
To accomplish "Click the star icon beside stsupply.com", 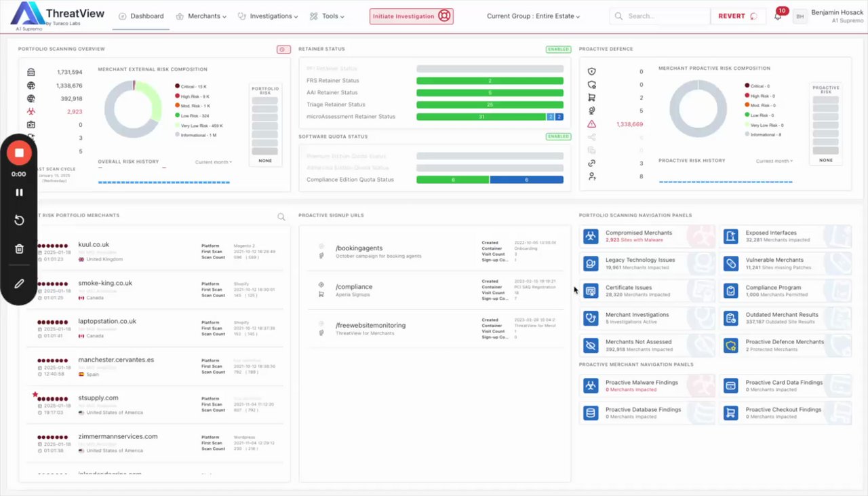I will coord(35,394).
